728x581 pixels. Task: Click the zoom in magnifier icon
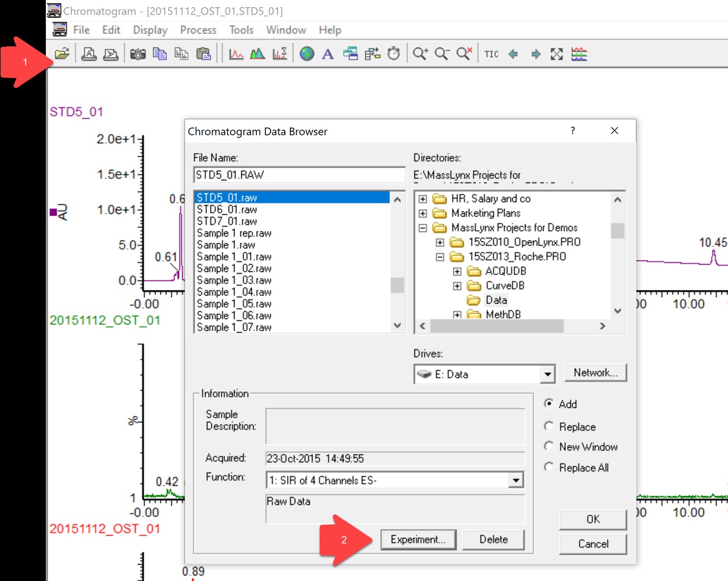(420, 54)
